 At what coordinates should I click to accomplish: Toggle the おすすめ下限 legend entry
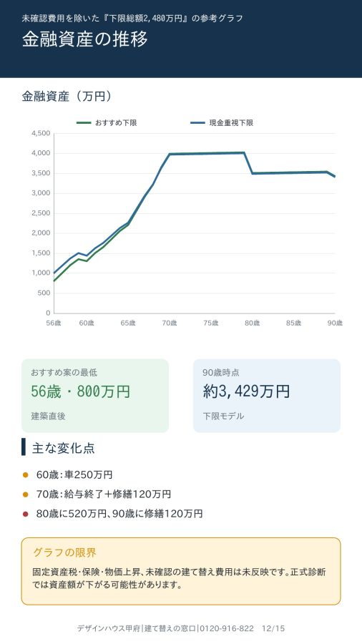(x=107, y=123)
